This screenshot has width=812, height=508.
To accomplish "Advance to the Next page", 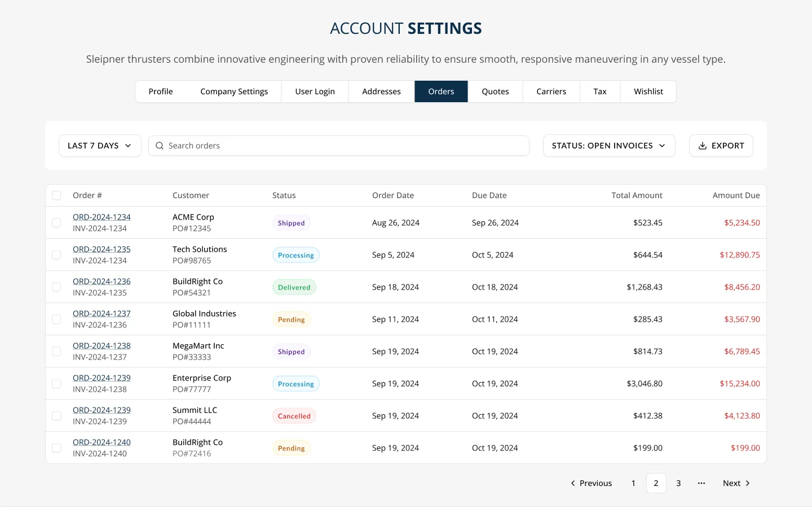I will 736,483.
